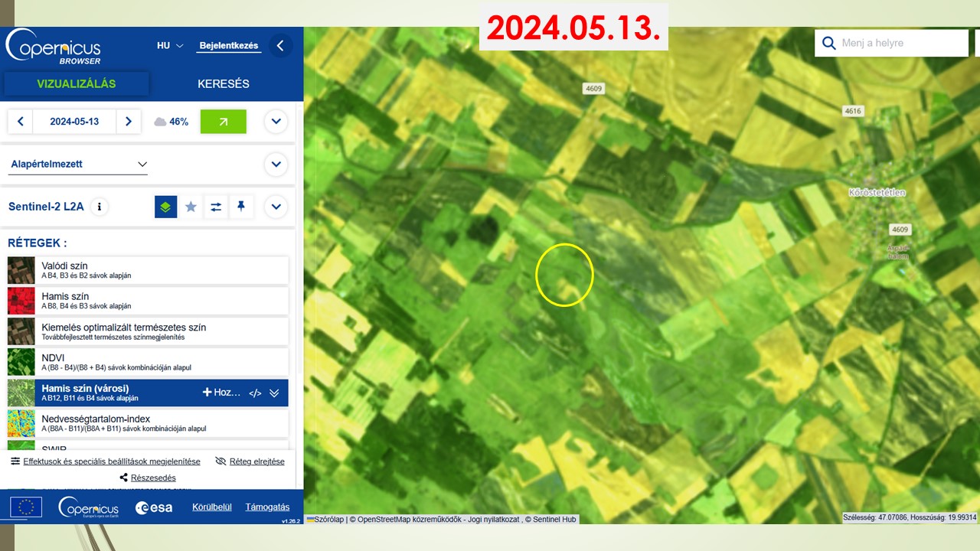Open the Alapértelmezett dropdown

[79, 165]
